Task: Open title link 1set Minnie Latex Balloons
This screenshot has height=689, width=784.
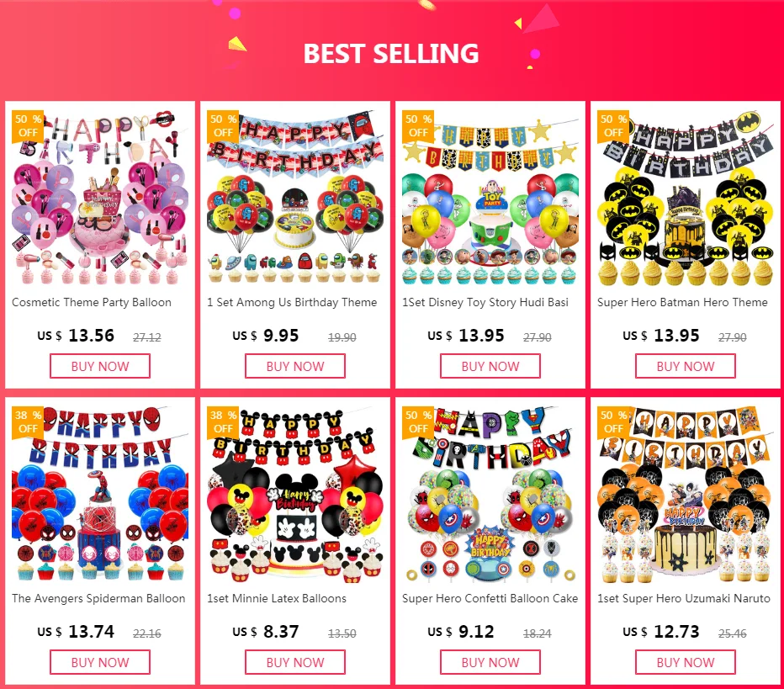Action: point(277,598)
